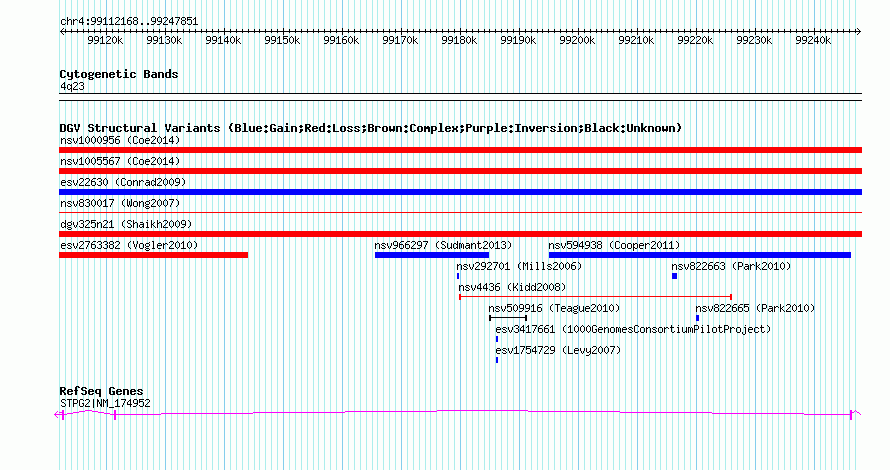Select the blue nsv594938 gain bar
890x470 pixels.
tap(700, 255)
